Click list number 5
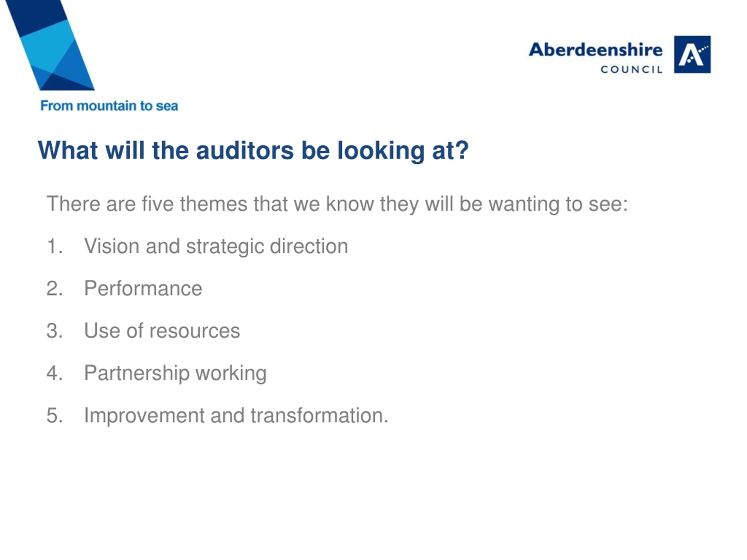Image resolution: width=747 pixels, height=560 pixels. 55,415
